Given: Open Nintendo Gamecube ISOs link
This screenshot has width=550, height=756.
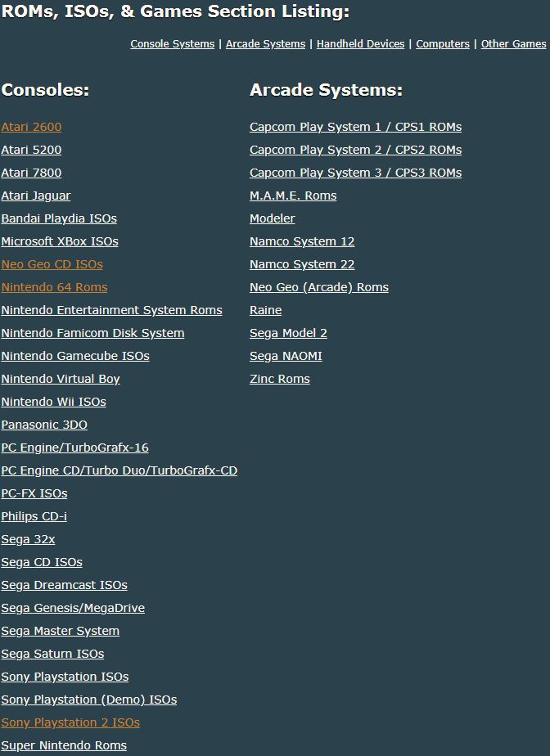Looking at the screenshot, I should pos(75,356).
